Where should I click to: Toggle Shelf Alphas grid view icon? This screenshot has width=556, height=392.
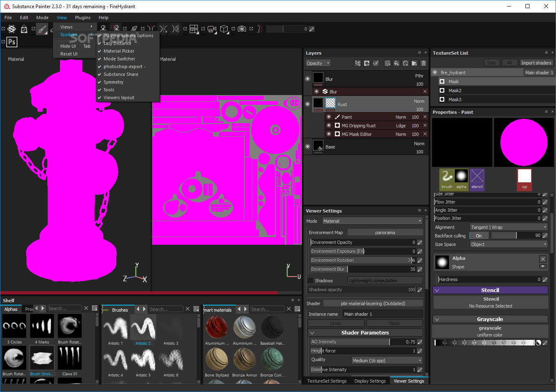[95, 308]
